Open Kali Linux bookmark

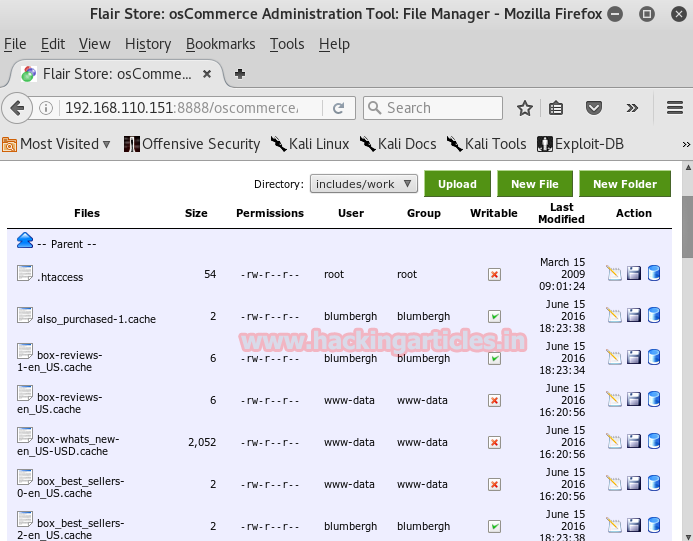coord(310,144)
